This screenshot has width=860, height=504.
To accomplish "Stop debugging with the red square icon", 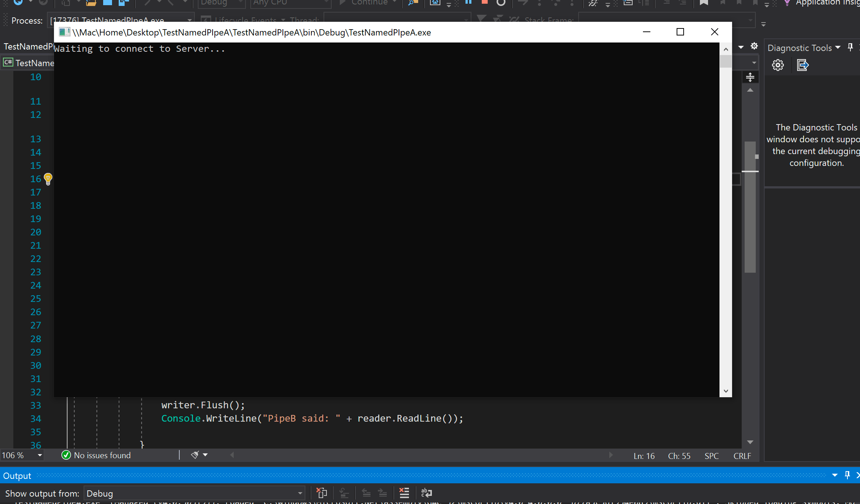I will coord(485,3).
